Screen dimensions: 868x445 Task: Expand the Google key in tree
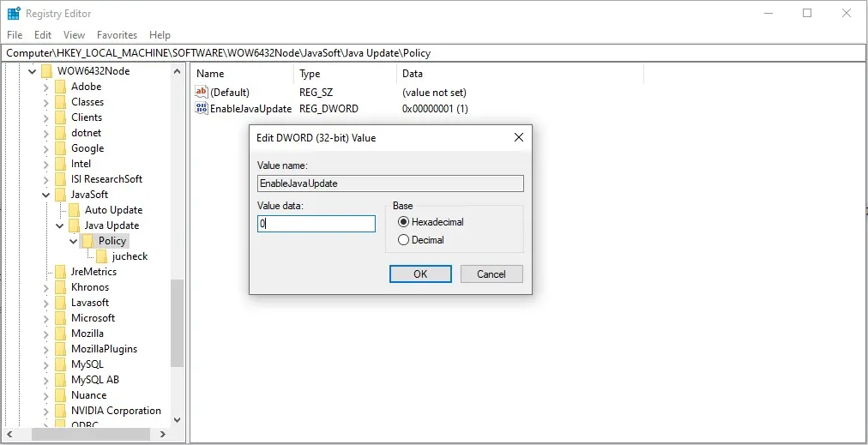46,148
